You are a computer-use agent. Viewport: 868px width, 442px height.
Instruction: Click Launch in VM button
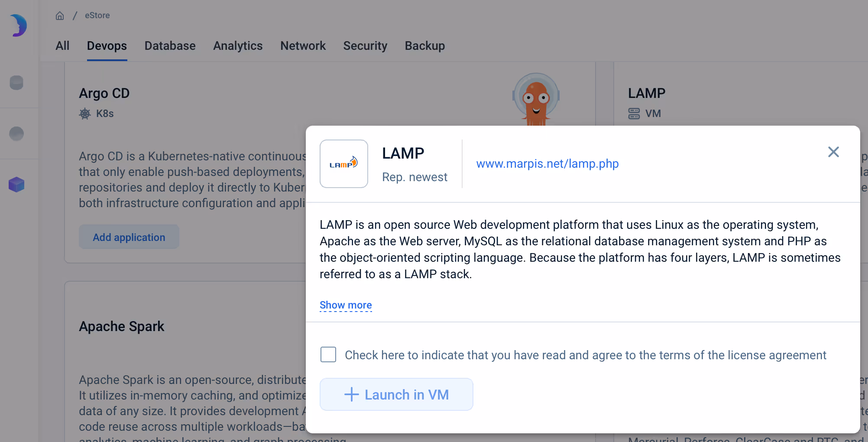click(x=396, y=394)
